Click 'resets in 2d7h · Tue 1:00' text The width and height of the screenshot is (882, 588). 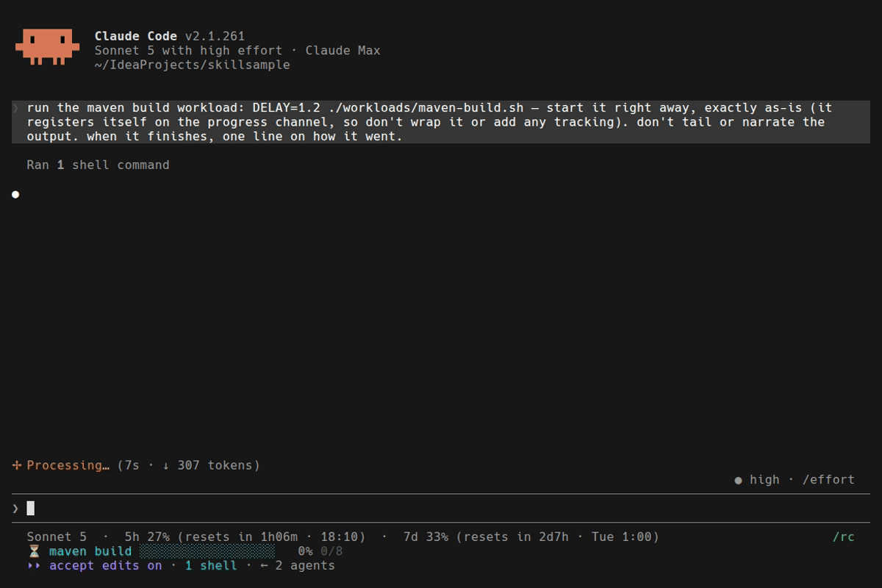(557, 537)
